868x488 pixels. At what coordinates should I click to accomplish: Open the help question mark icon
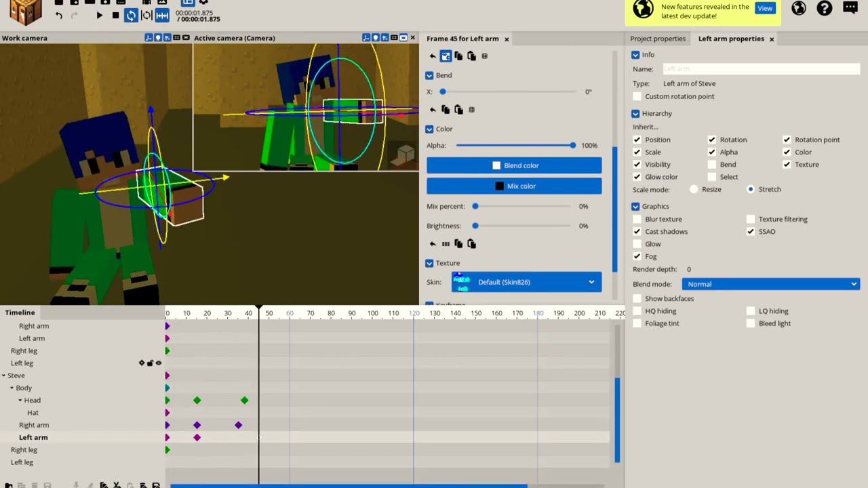(x=825, y=8)
